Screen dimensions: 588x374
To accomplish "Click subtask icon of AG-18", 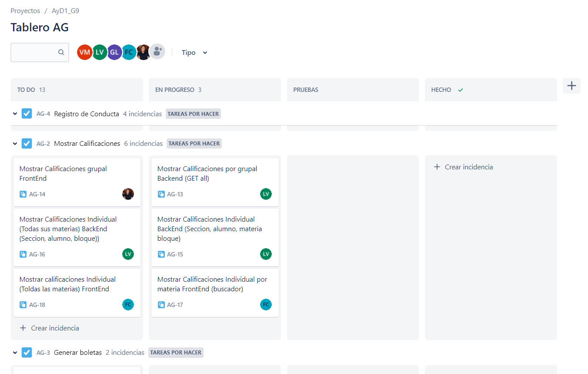I will coord(23,305).
